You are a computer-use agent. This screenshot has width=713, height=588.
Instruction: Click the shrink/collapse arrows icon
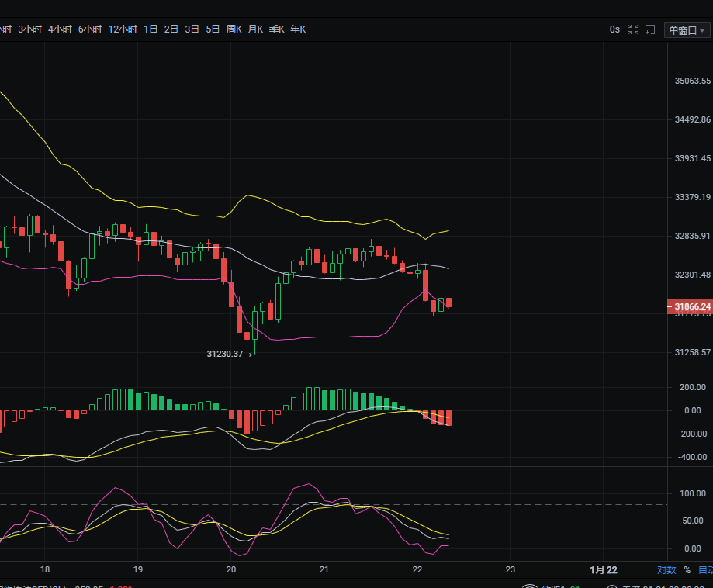tap(633, 29)
